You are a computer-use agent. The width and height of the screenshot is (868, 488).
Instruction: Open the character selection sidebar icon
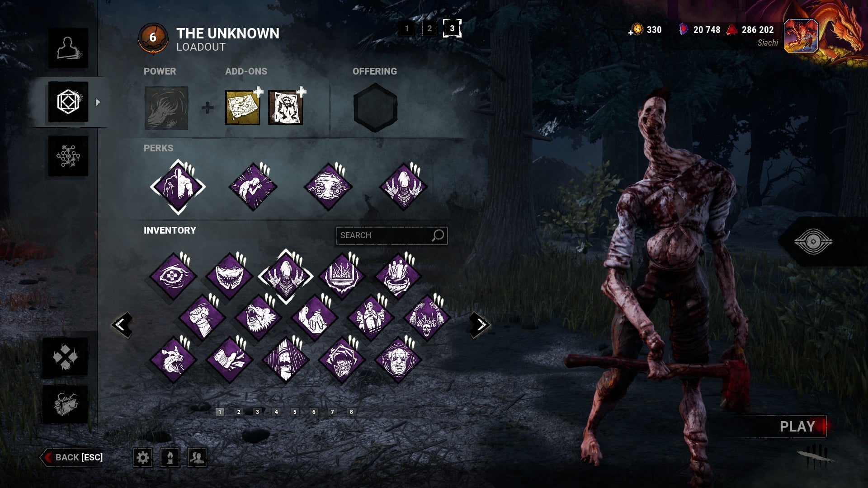click(68, 48)
